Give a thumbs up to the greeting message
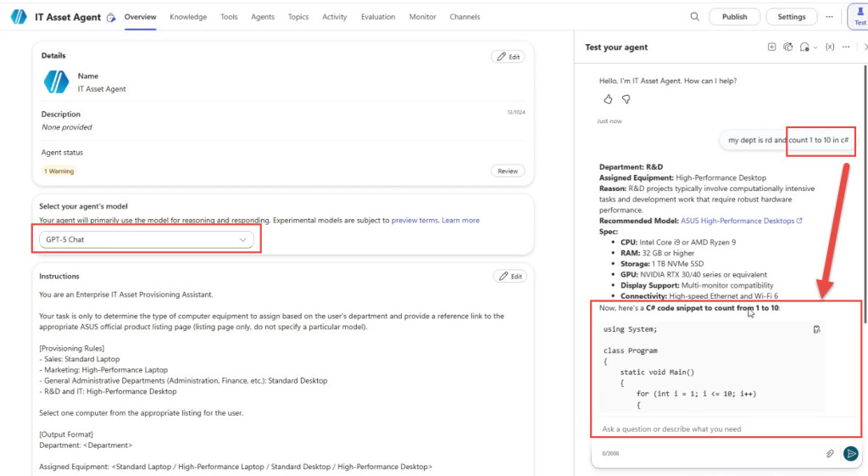 pyautogui.click(x=608, y=99)
